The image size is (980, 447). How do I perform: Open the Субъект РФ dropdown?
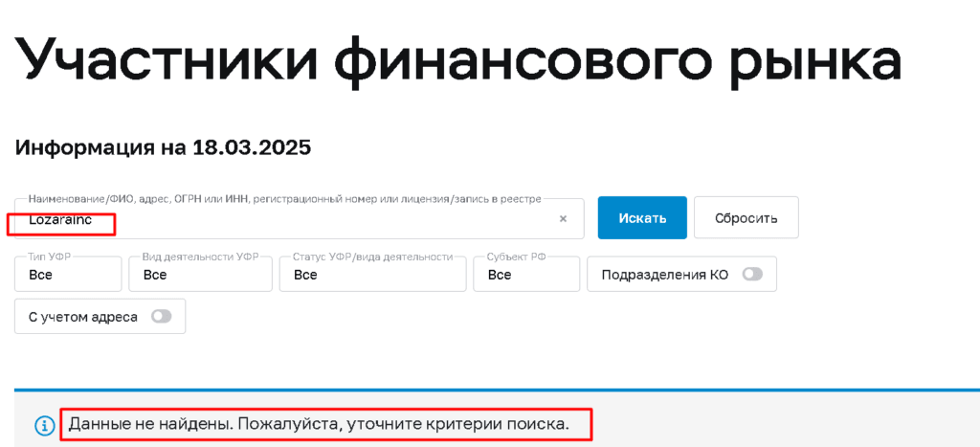pyautogui.click(x=526, y=274)
